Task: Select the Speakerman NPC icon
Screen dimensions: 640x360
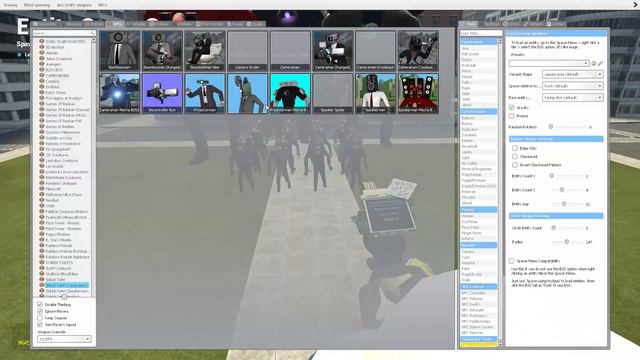Action: [x=376, y=93]
